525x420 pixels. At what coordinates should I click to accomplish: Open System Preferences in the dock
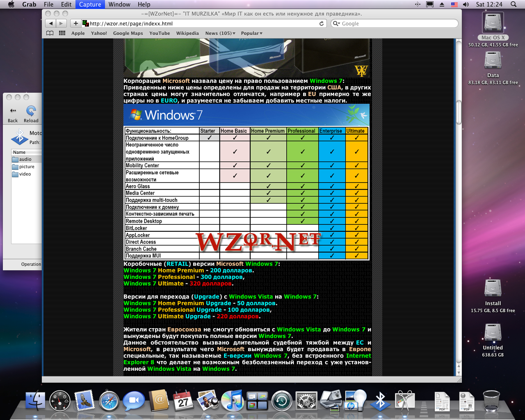[306, 401]
